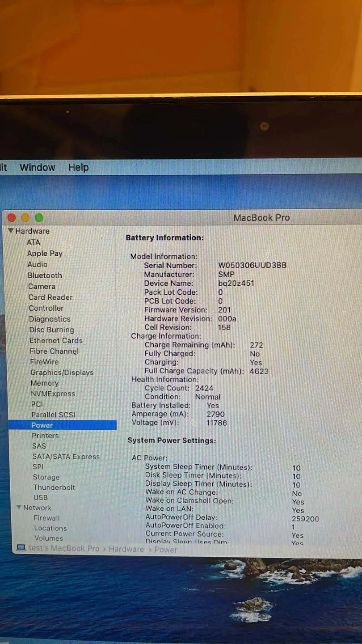Select Memory in the sidebar
362x644 pixels.
(x=44, y=383)
